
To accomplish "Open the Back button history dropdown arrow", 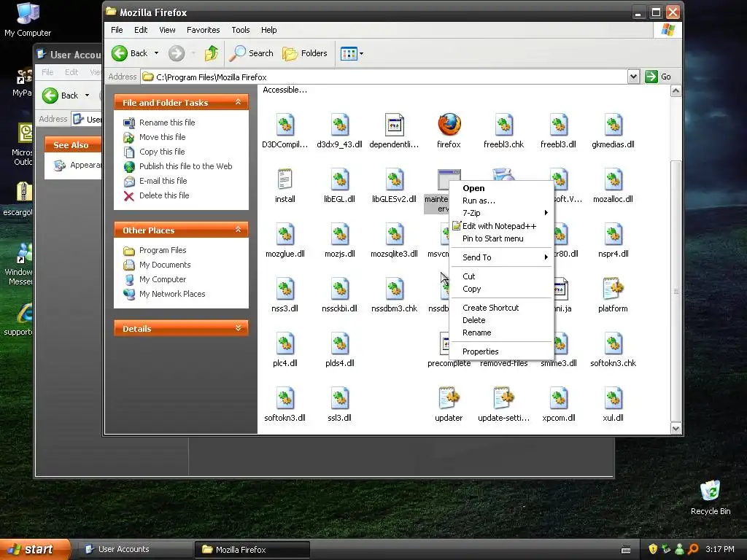I will tap(156, 53).
